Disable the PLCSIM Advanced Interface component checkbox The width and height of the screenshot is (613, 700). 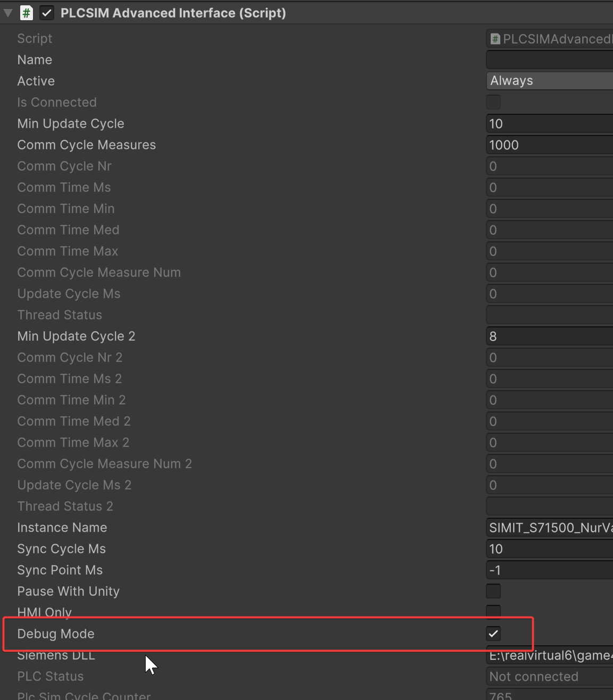[x=47, y=13]
